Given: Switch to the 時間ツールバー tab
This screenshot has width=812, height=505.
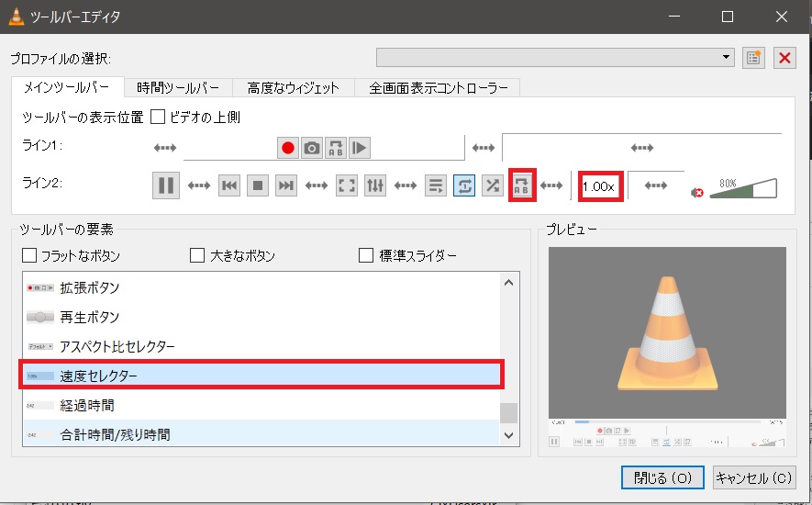Looking at the screenshot, I should [x=178, y=87].
